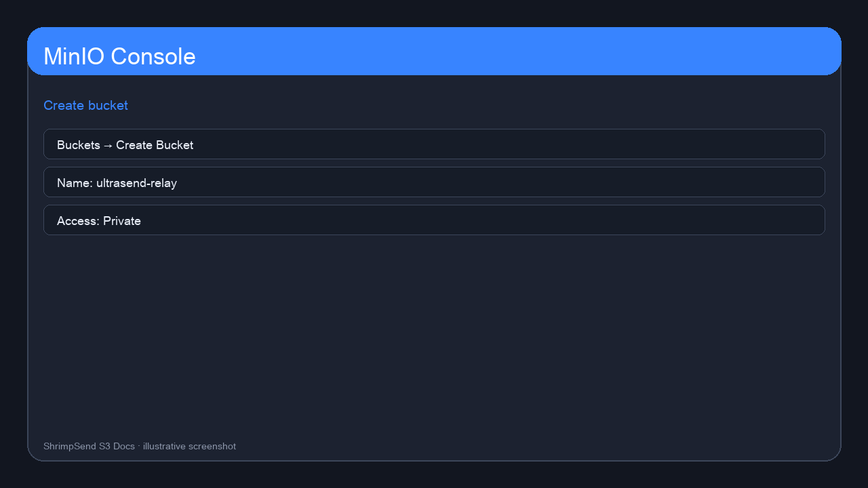The image size is (868, 488).
Task: Click the MinIO Console header title
Action: click(x=119, y=56)
